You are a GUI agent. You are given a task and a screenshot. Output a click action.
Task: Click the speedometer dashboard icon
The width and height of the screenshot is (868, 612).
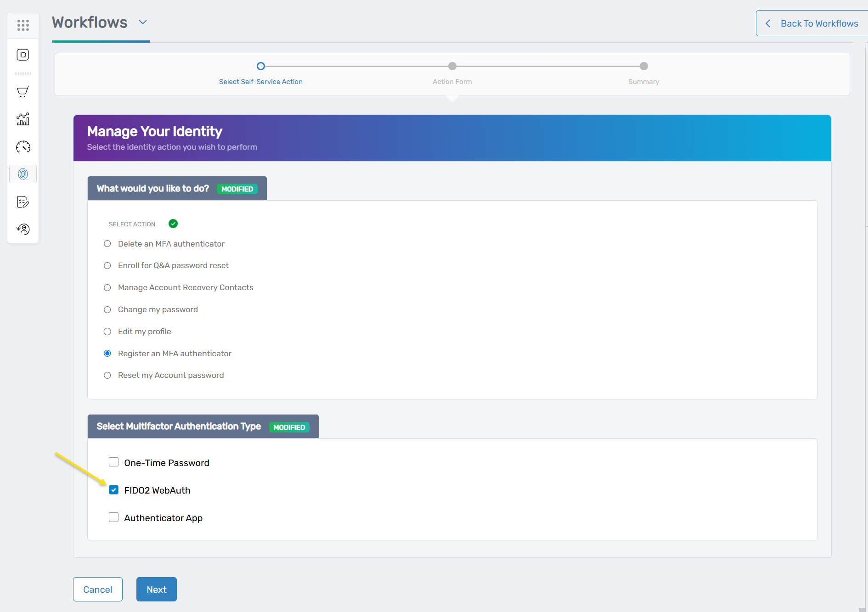point(23,147)
